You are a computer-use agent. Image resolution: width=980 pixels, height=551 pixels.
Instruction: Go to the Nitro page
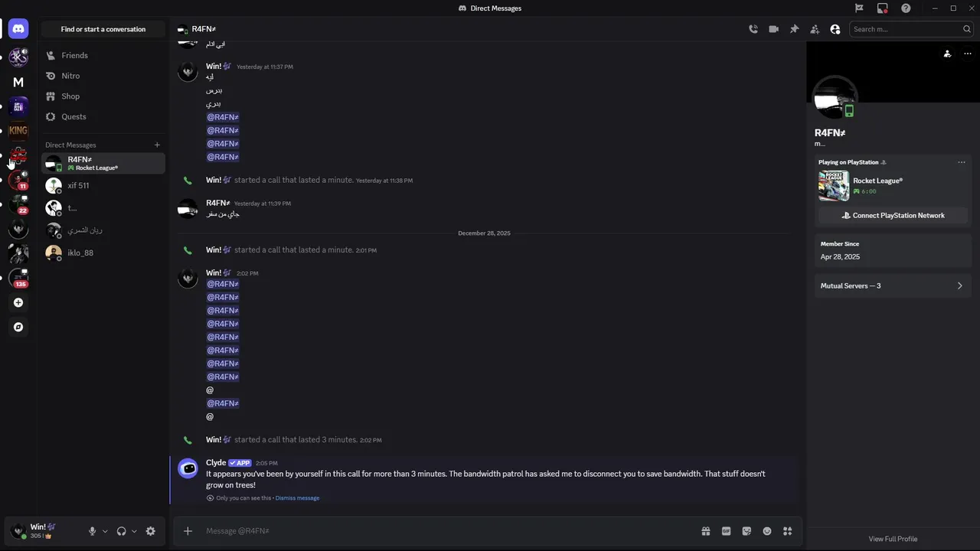pos(70,76)
